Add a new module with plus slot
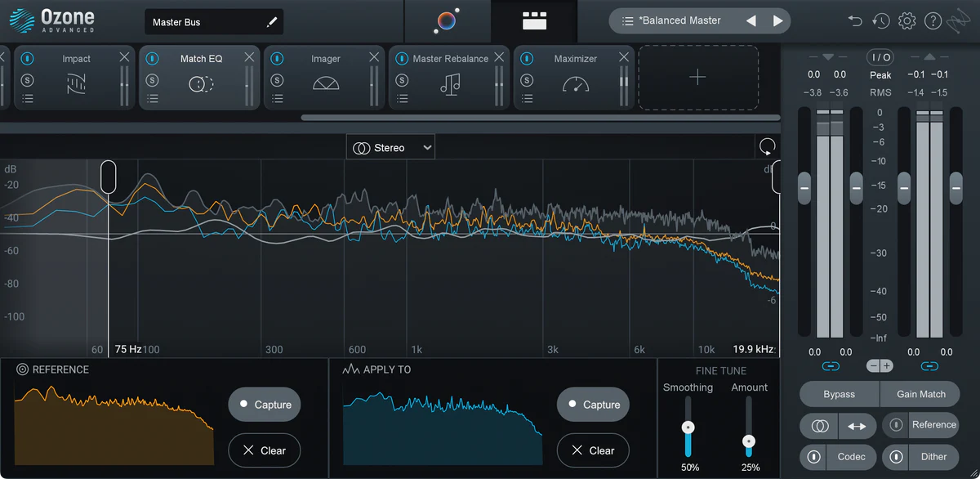 698,78
